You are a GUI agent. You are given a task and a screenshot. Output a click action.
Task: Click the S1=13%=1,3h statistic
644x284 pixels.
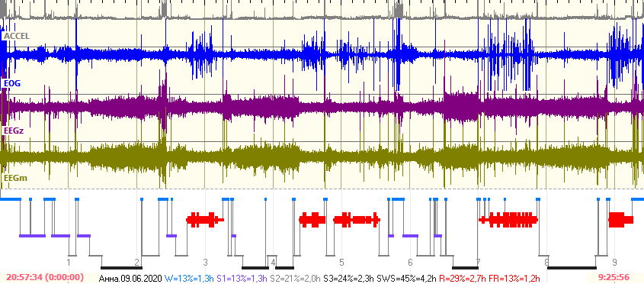pyautogui.click(x=242, y=279)
